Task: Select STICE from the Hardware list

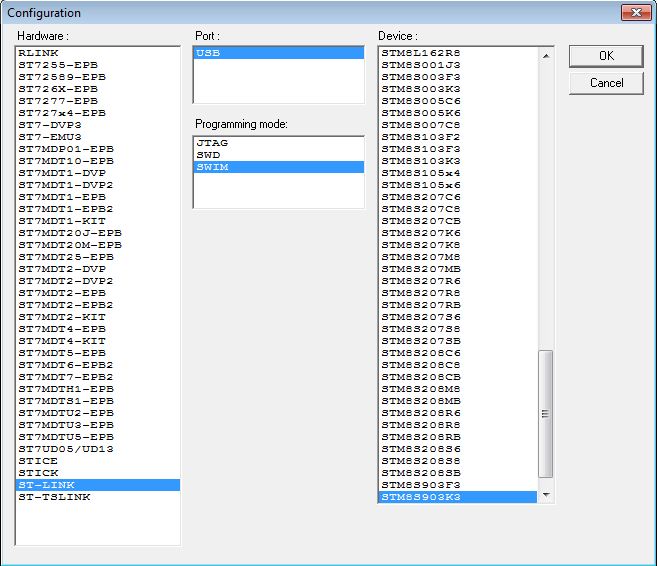Action: pos(38,461)
